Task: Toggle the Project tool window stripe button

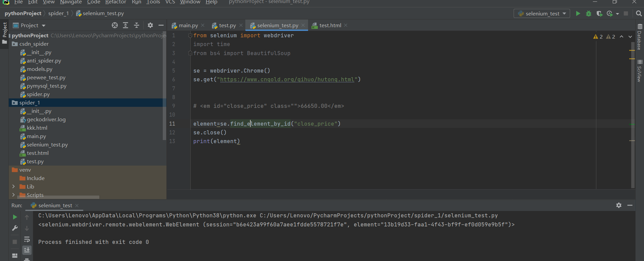Action: click(4, 33)
